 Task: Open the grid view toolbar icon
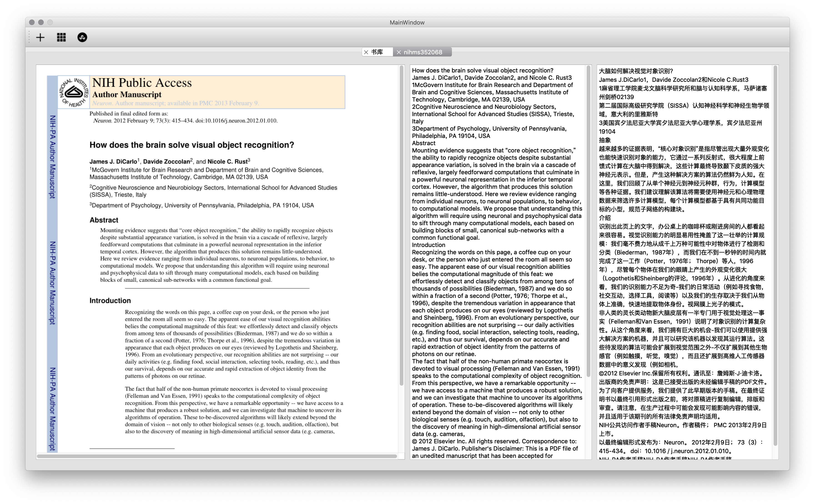61,37
